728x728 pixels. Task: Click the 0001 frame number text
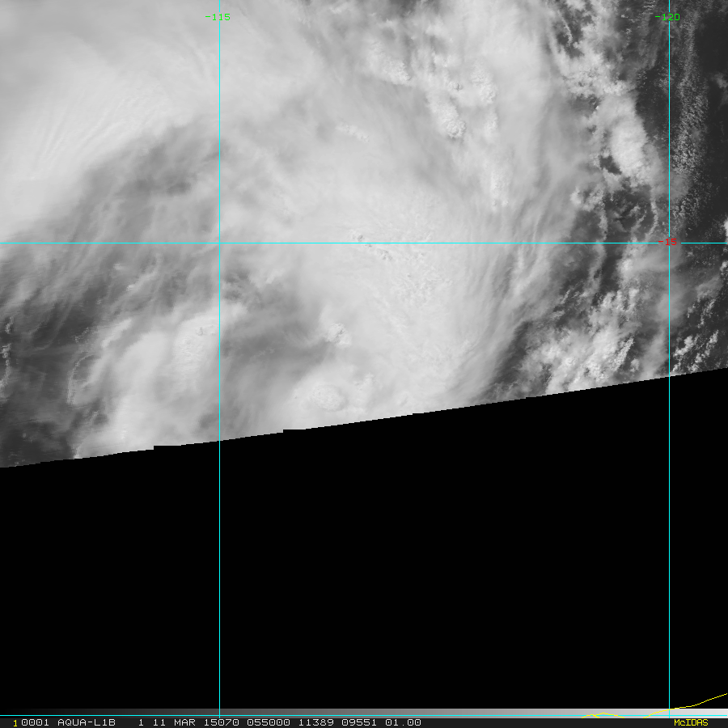(36, 722)
